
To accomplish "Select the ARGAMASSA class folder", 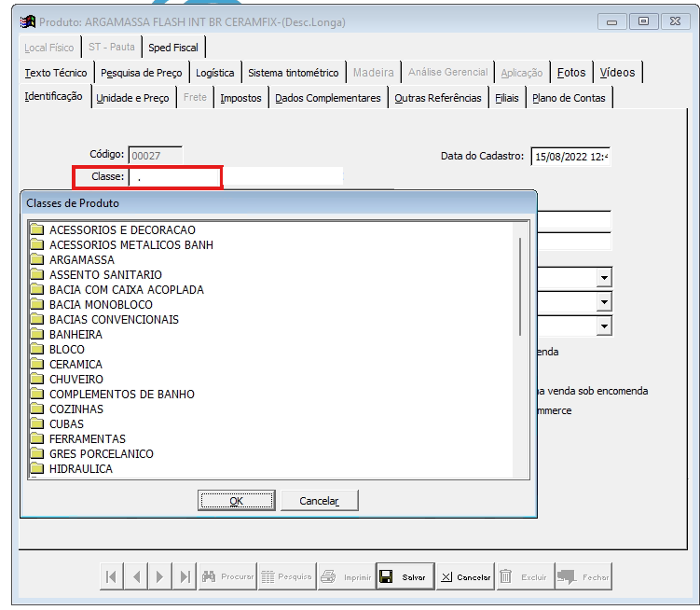I will pos(82,260).
